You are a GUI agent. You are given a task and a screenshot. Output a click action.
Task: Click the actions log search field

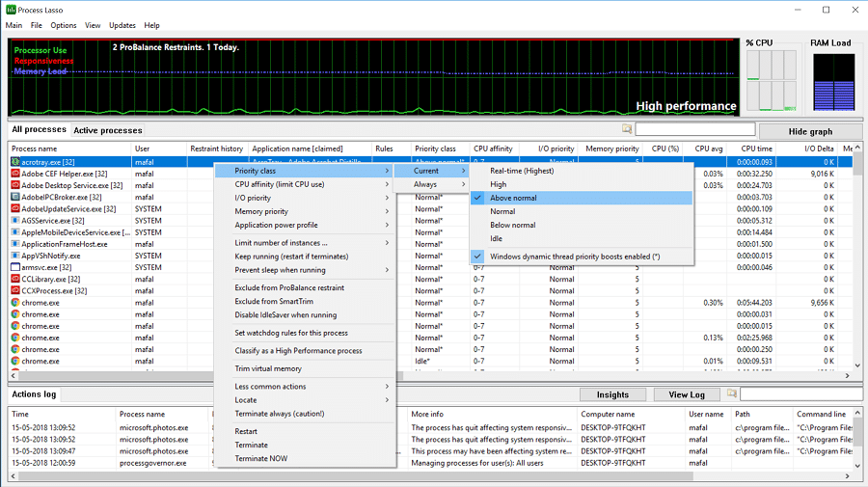[801, 393]
